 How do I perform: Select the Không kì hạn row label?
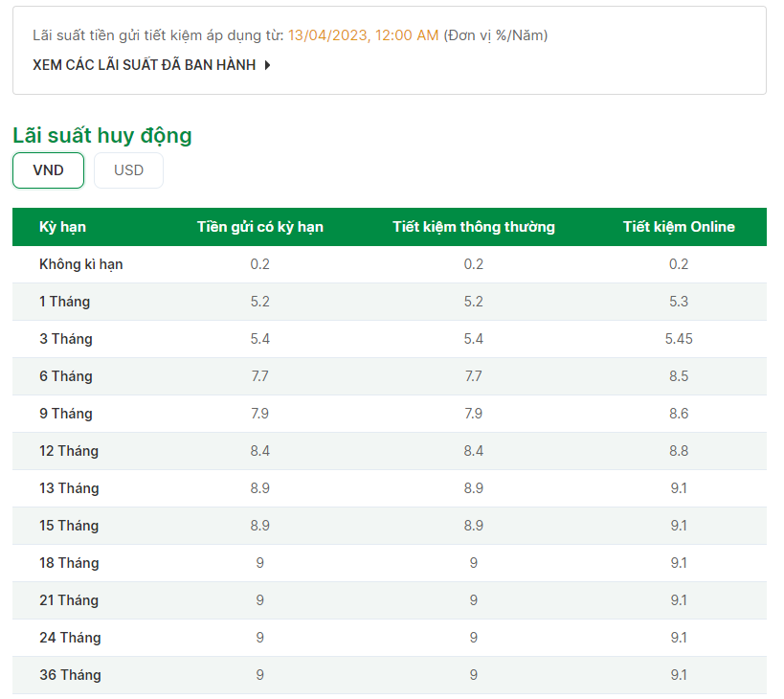coord(80,264)
